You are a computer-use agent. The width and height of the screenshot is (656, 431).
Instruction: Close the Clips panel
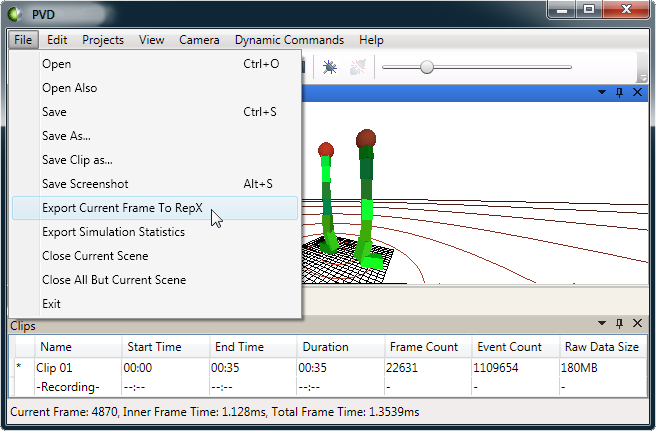tap(638, 325)
